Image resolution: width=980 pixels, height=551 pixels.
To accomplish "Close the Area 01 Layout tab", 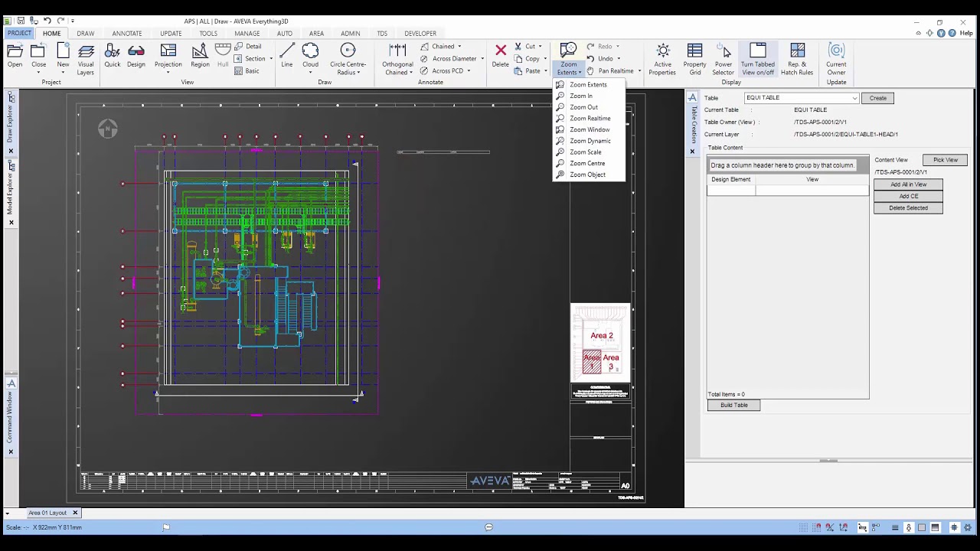I will point(75,513).
